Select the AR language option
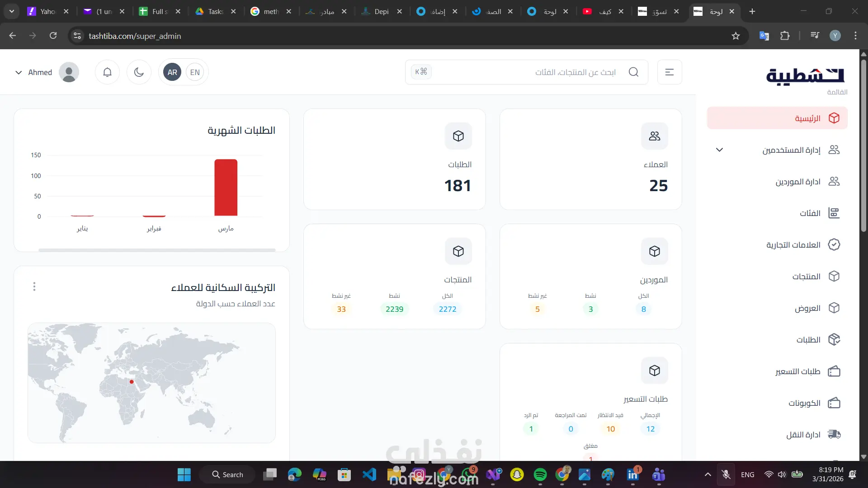Viewport: 868px width, 488px height. pyautogui.click(x=172, y=72)
